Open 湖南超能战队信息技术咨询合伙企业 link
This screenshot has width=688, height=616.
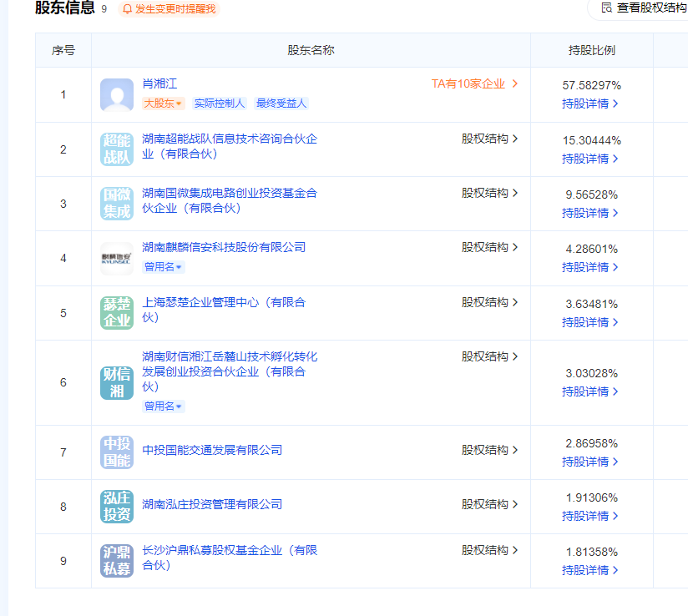coord(230,147)
